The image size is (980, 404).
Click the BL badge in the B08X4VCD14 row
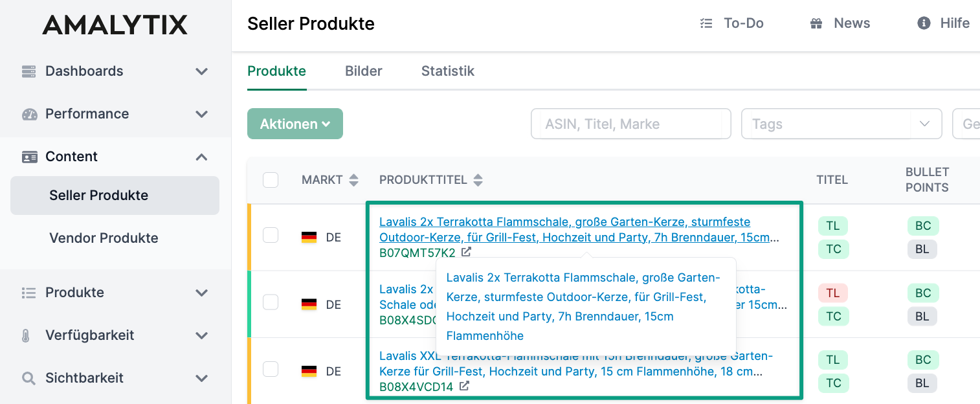click(x=922, y=383)
